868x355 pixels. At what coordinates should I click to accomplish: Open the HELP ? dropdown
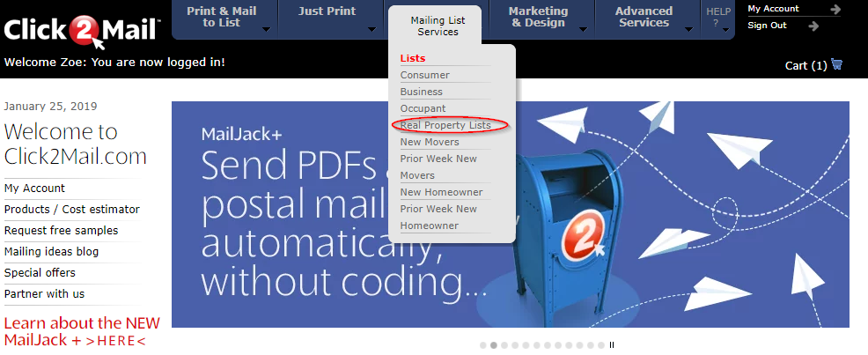point(718,17)
